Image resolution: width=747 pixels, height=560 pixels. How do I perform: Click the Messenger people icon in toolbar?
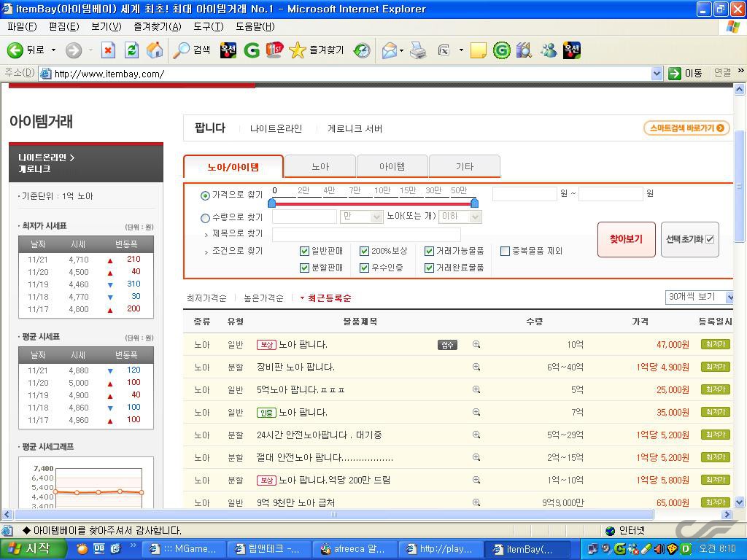click(549, 50)
